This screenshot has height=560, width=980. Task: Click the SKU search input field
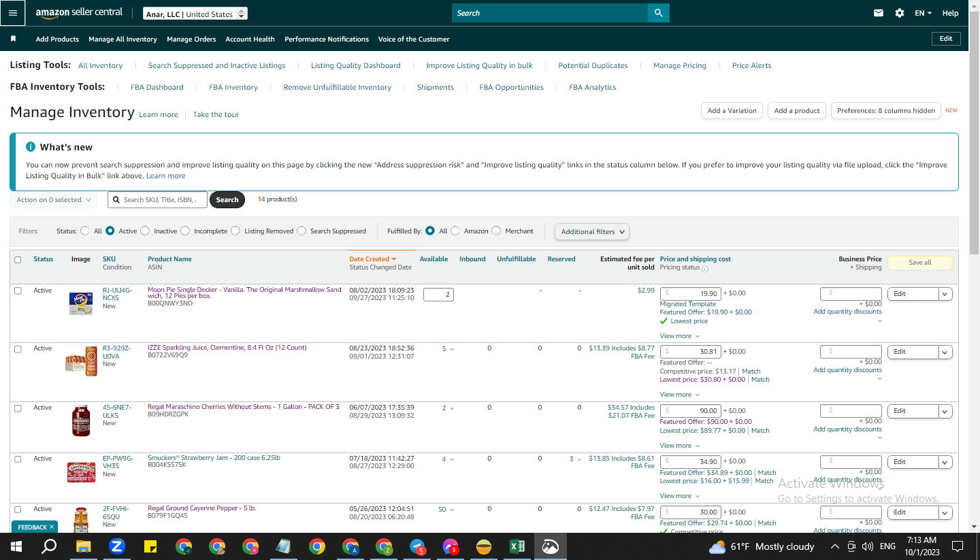click(x=157, y=200)
